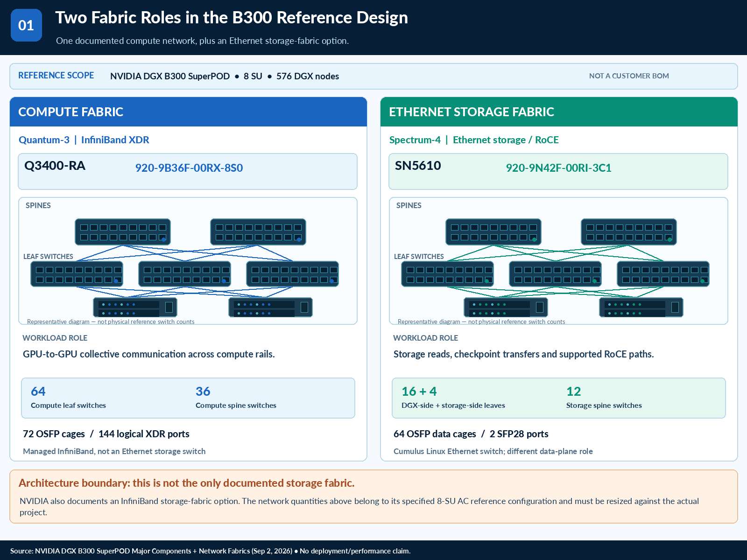The image size is (747, 560).
Task: Click the 144 logical XDR ports text
Action: 144,434
